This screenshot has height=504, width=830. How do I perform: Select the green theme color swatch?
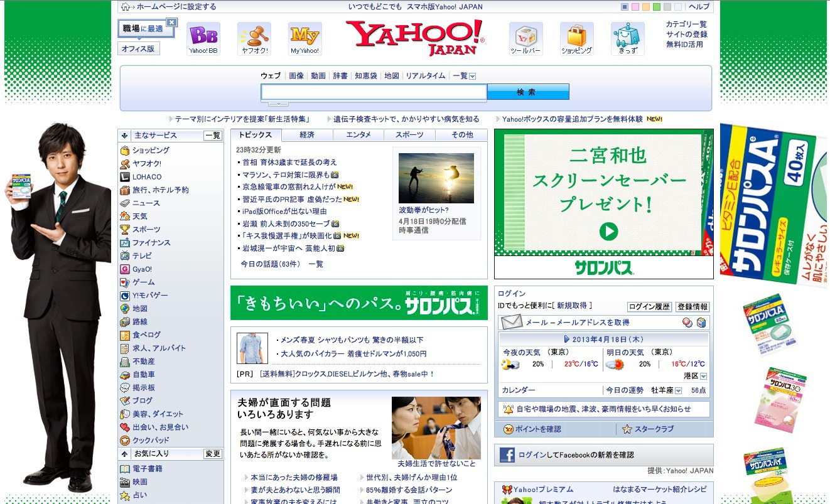point(657,7)
